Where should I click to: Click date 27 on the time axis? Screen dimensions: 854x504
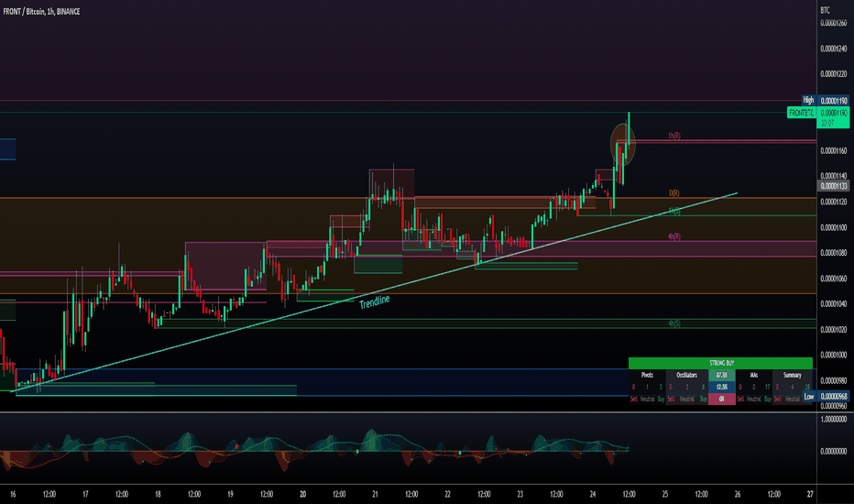(810, 495)
